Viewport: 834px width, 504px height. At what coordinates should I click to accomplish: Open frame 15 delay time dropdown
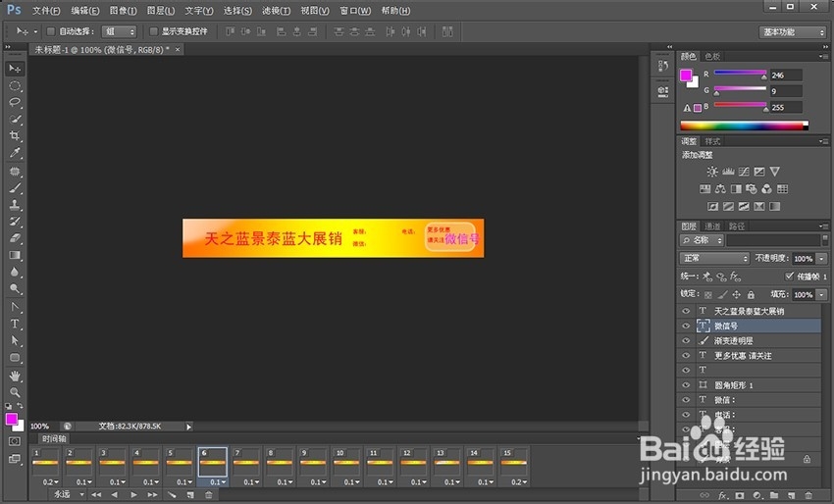pos(519,482)
